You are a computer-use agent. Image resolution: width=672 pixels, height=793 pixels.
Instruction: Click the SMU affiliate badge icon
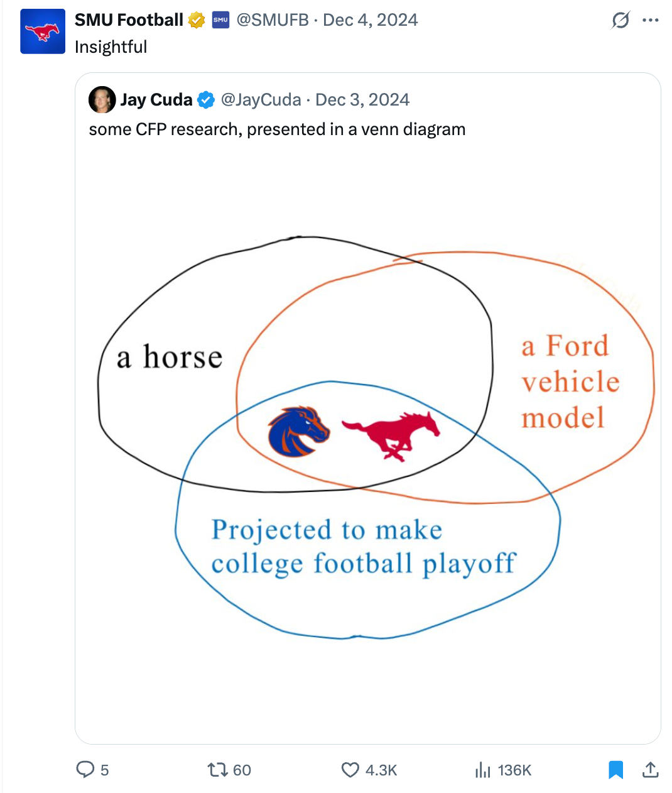point(220,20)
